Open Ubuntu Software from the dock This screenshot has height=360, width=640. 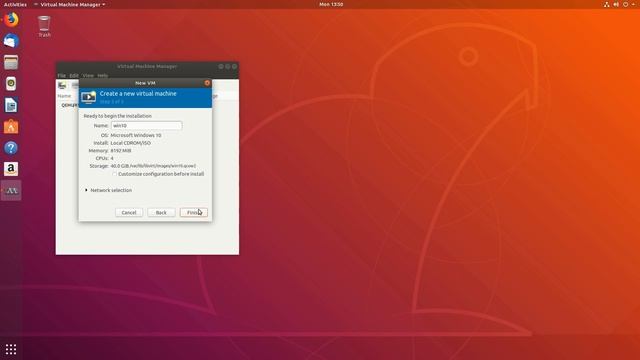11,127
